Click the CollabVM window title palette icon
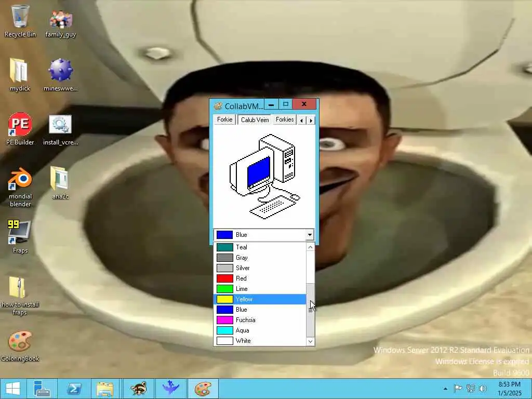The height and width of the screenshot is (399, 532). pyautogui.click(x=218, y=106)
